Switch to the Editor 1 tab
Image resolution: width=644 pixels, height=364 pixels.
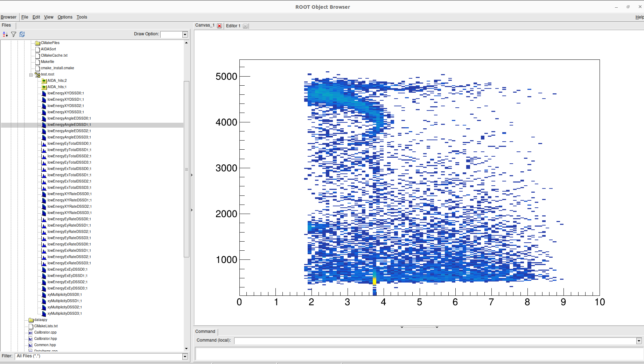[x=233, y=26]
